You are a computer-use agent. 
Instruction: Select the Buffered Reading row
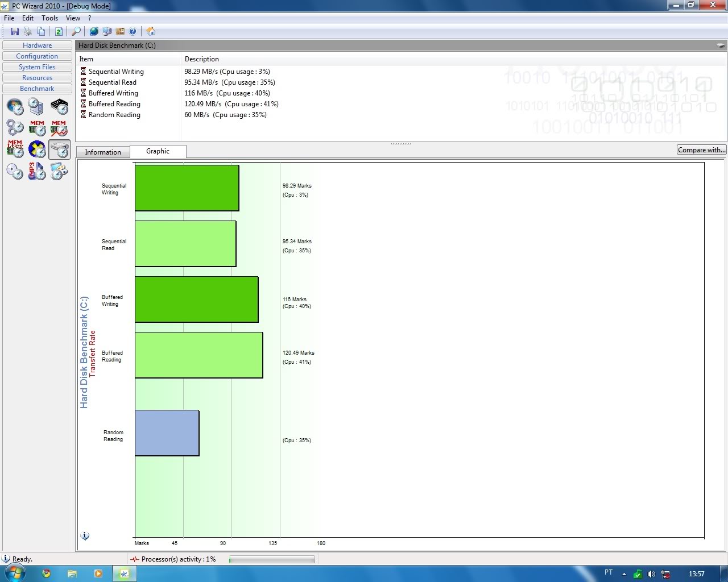(401, 104)
